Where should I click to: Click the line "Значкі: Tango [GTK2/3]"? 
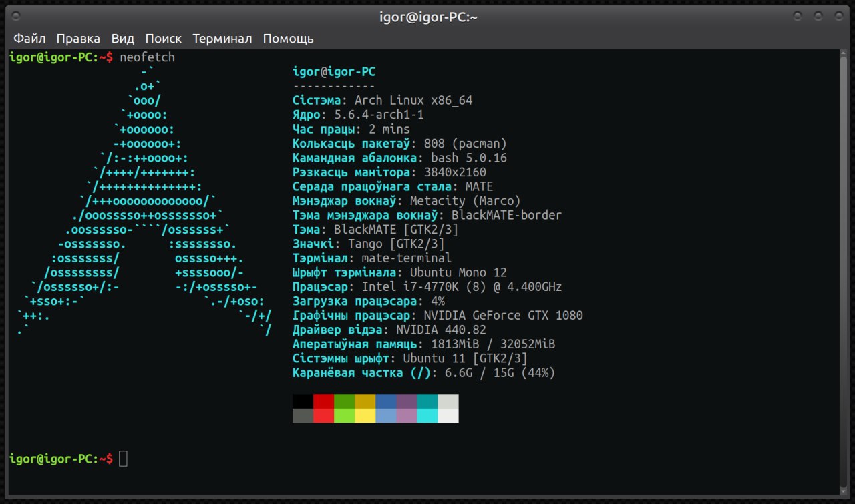click(369, 244)
